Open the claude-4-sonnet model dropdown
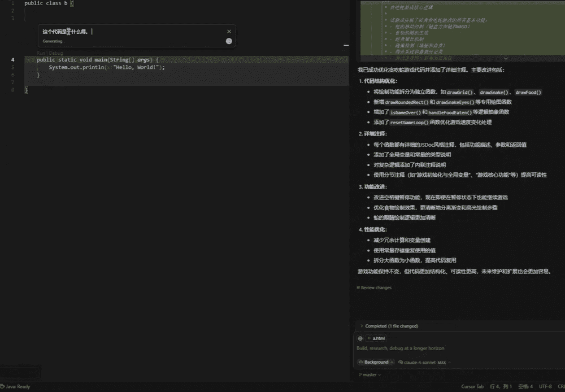The image size is (565, 392). coord(420,362)
